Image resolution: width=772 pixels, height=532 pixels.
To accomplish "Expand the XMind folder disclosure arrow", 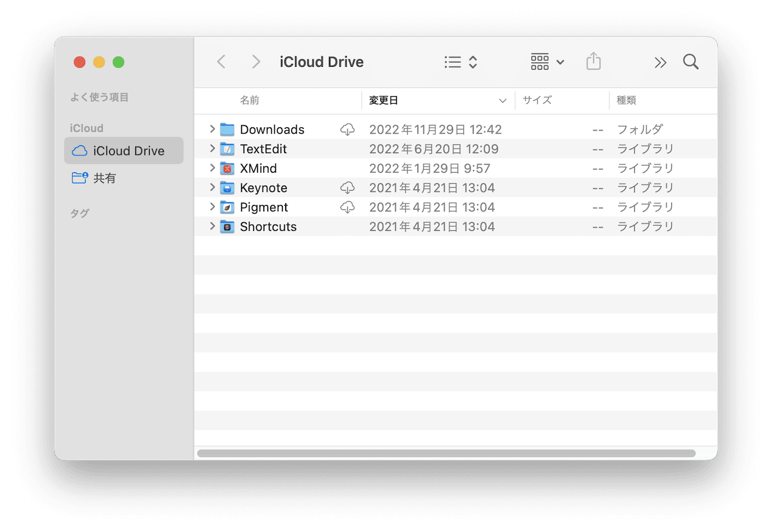I will (x=212, y=168).
